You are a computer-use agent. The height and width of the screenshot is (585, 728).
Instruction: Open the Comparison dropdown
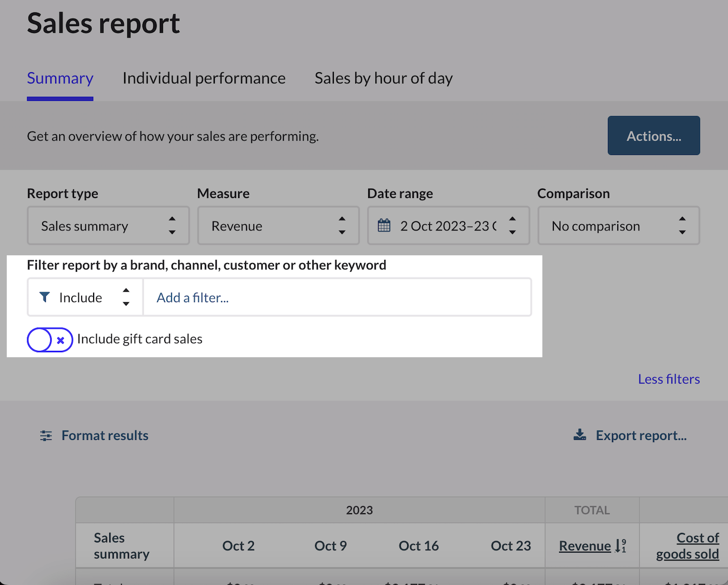pyautogui.click(x=618, y=226)
